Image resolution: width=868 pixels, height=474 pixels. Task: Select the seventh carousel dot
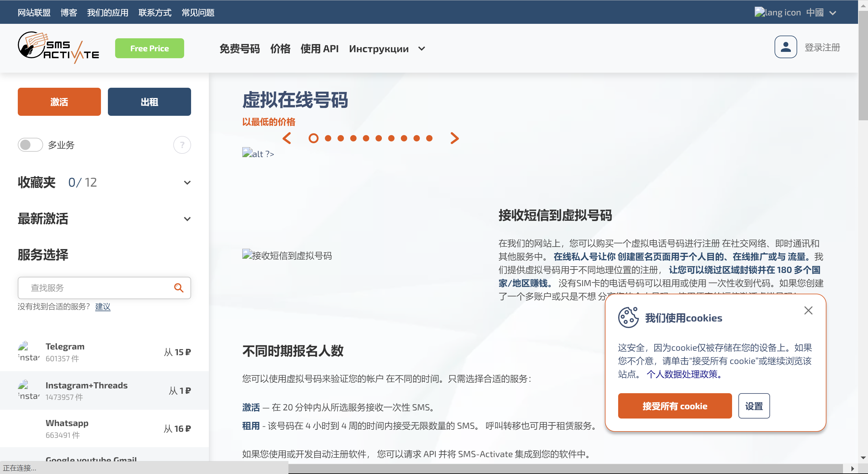(391, 138)
